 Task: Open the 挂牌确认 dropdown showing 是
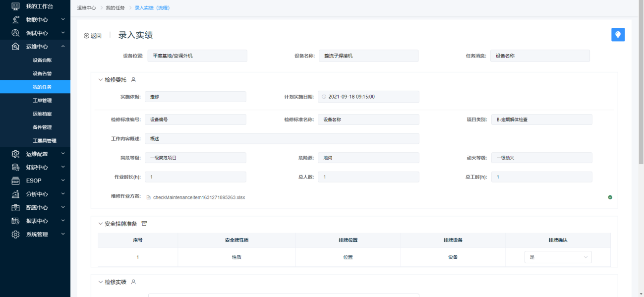point(558,257)
